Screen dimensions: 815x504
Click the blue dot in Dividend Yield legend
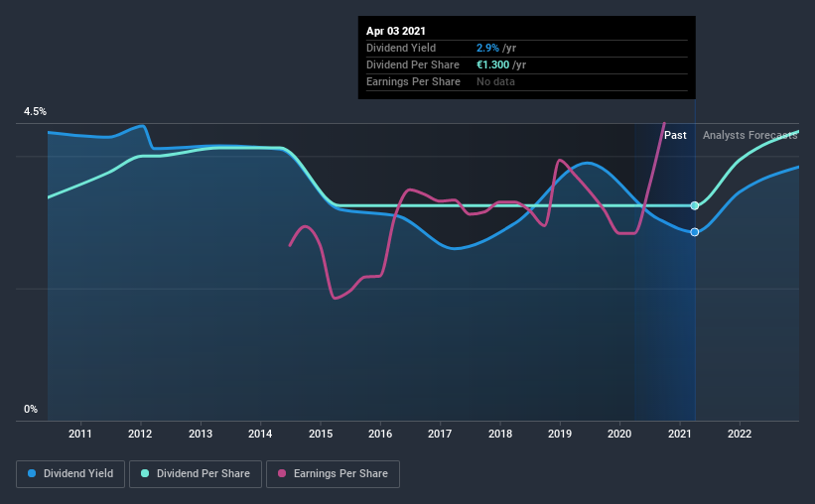click(x=32, y=473)
